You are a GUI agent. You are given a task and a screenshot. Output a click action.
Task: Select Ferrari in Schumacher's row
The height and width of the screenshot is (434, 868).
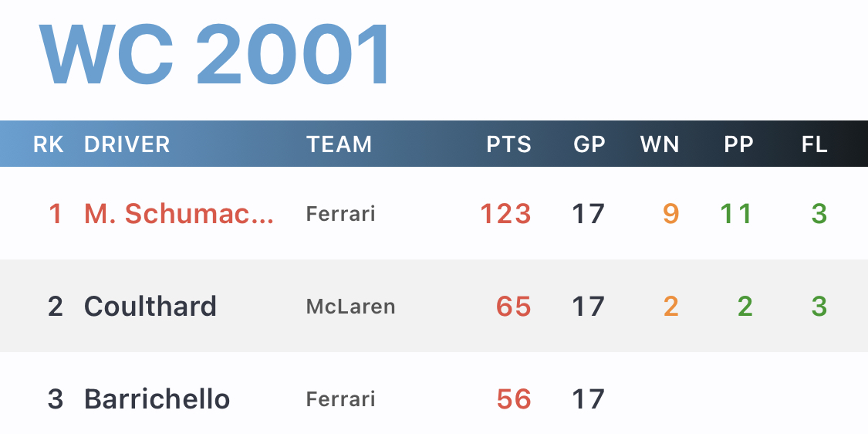[x=340, y=214]
